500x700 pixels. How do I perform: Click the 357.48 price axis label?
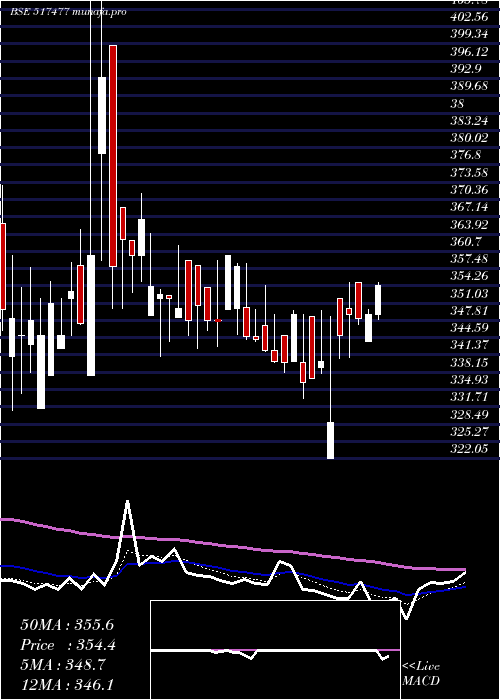tap(469, 259)
